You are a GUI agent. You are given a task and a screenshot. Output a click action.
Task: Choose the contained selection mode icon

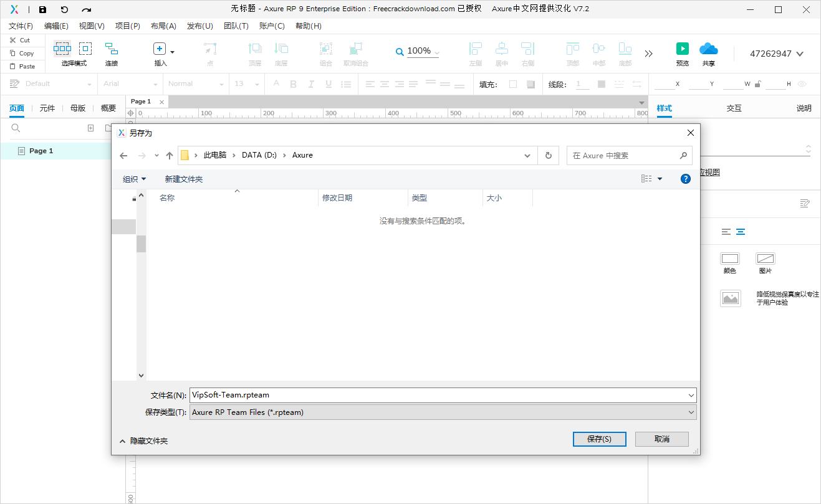[85, 49]
